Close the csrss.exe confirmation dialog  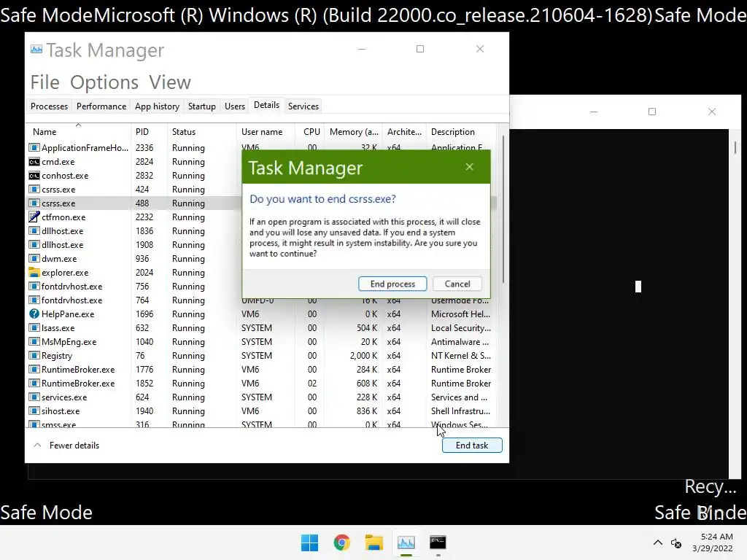pyautogui.click(x=469, y=167)
